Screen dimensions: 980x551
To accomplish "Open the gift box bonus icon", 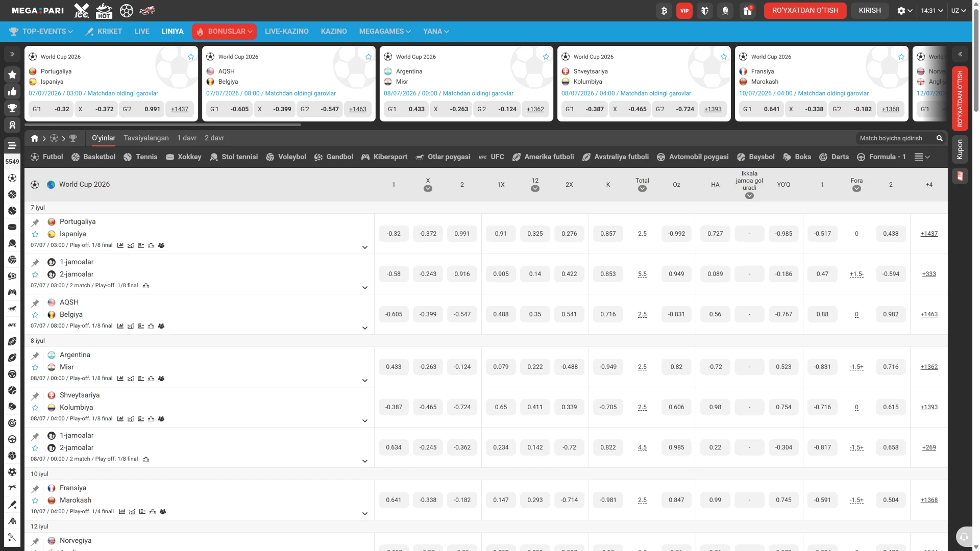I will (x=748, y=11).
